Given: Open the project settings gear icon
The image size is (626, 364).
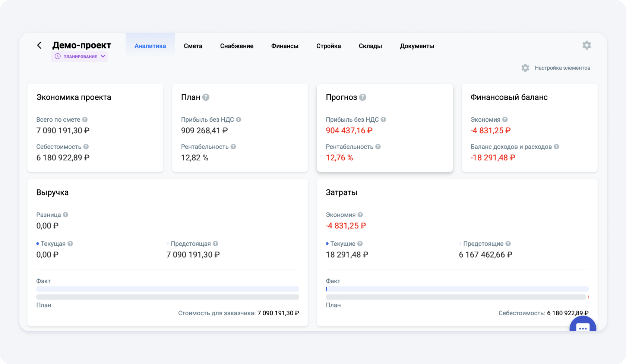Looking at the screenshot, I should [x=587, y=45].
